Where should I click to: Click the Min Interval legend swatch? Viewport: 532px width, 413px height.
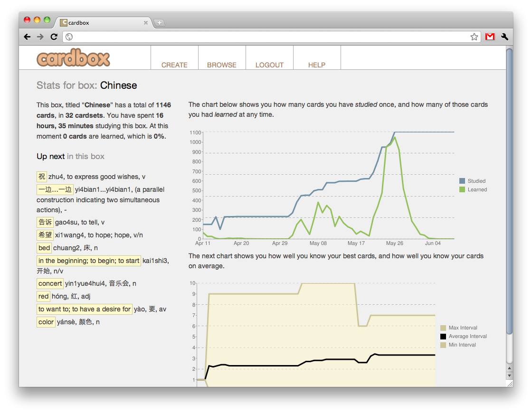click(x=443, y=345)
